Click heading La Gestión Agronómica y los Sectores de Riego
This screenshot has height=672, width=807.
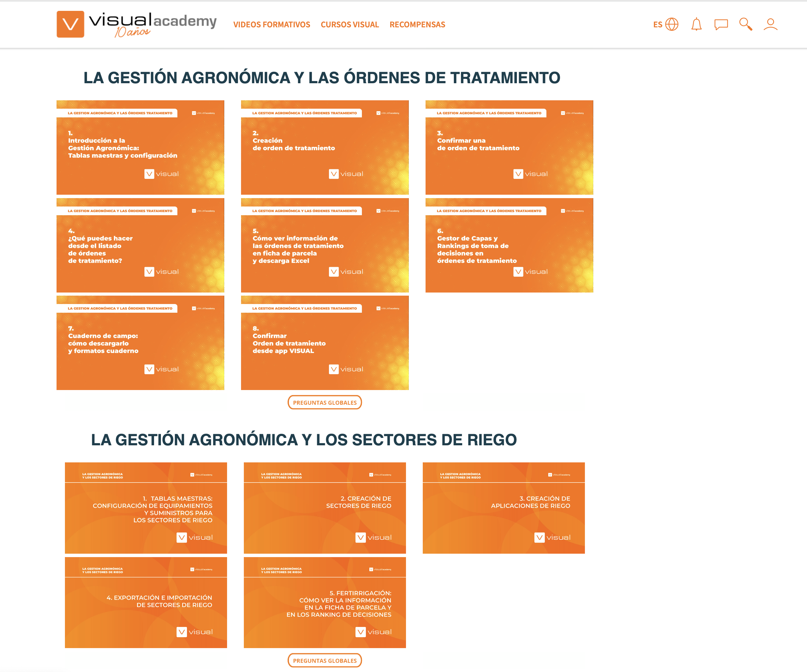coord(304,439)
